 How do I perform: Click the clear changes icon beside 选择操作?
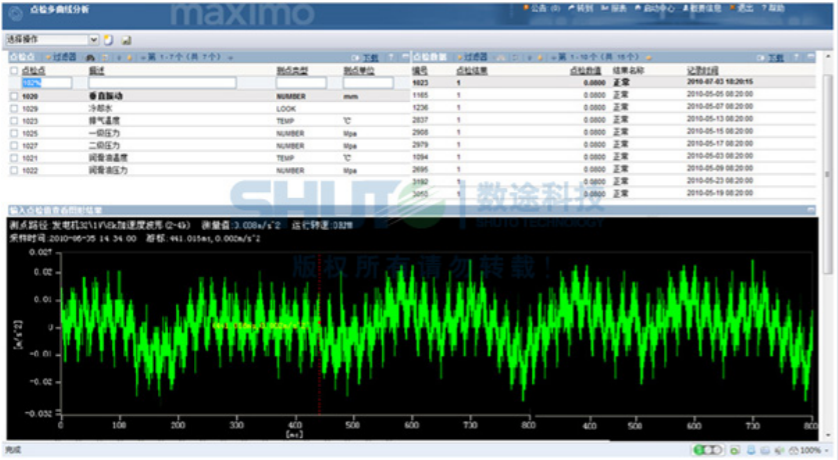[x=109, y=40]
